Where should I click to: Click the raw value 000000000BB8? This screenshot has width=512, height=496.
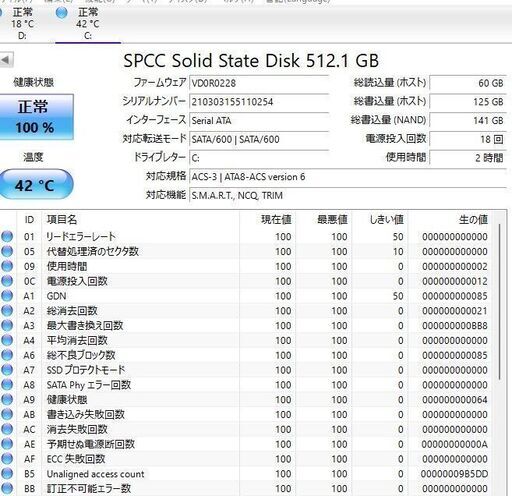point(455,326)
